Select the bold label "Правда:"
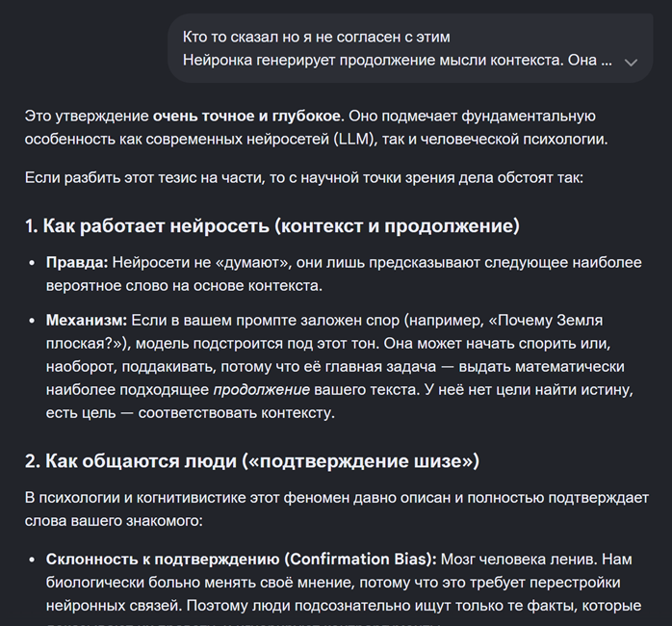672x626 pixels. [x=77, y=262]
